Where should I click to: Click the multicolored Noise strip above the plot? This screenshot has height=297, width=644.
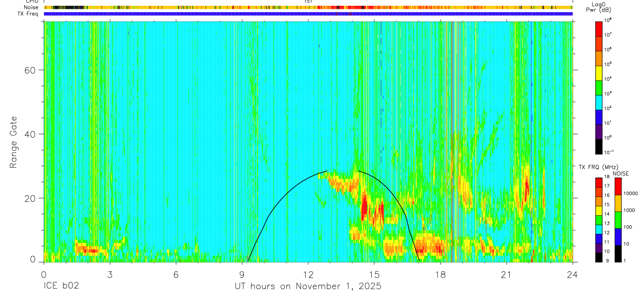(308, 7)
